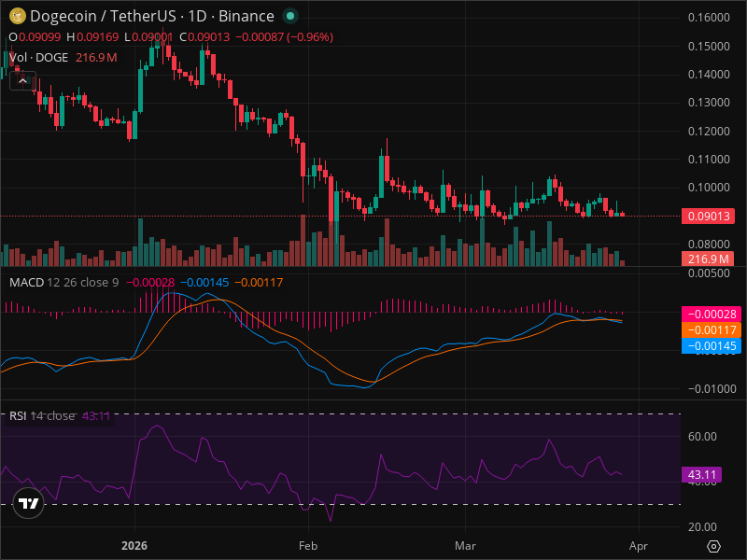The image size is (747, 560).
Task: Click the 0.00500 MACD scale label
Action: pos(709,273)
